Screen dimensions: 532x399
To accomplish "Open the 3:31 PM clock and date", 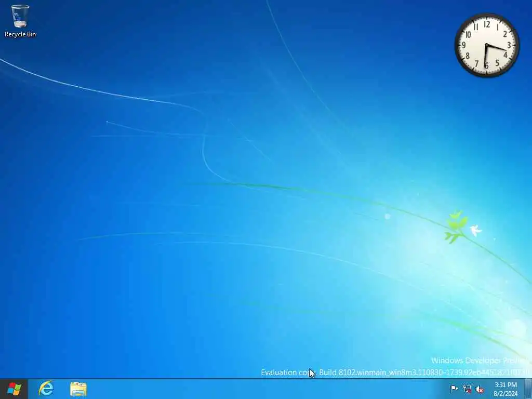I will tap(506, 389).
